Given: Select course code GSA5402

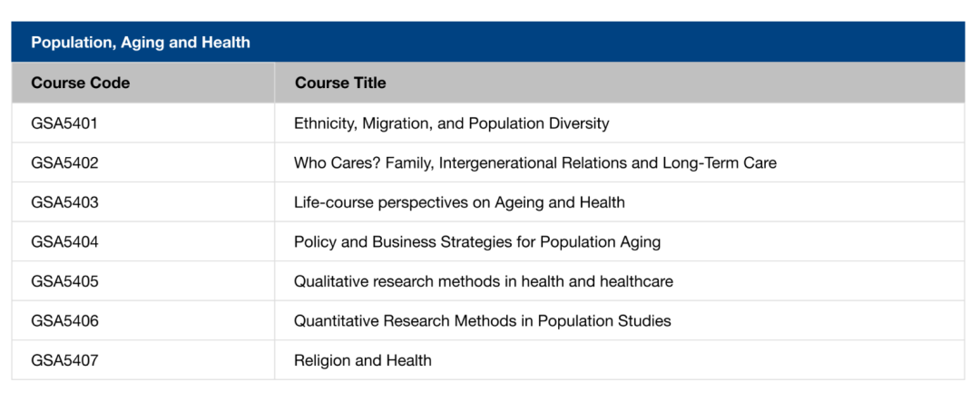Looking at the screenshot, I should pos(64,163).
